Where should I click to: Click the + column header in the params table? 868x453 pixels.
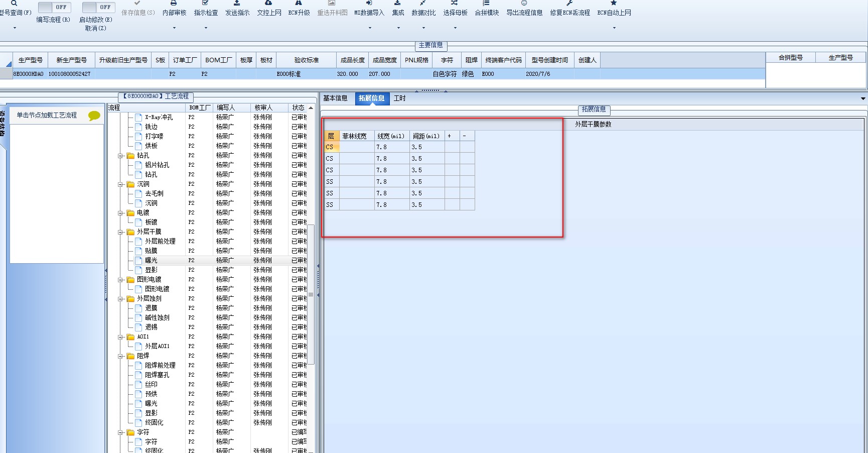(x=452, y=136)
